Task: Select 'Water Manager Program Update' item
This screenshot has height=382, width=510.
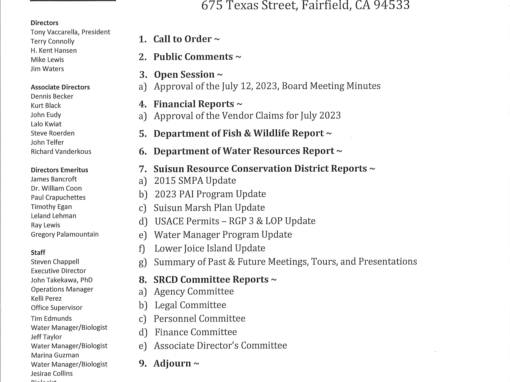Action: [x=223, y=235]
